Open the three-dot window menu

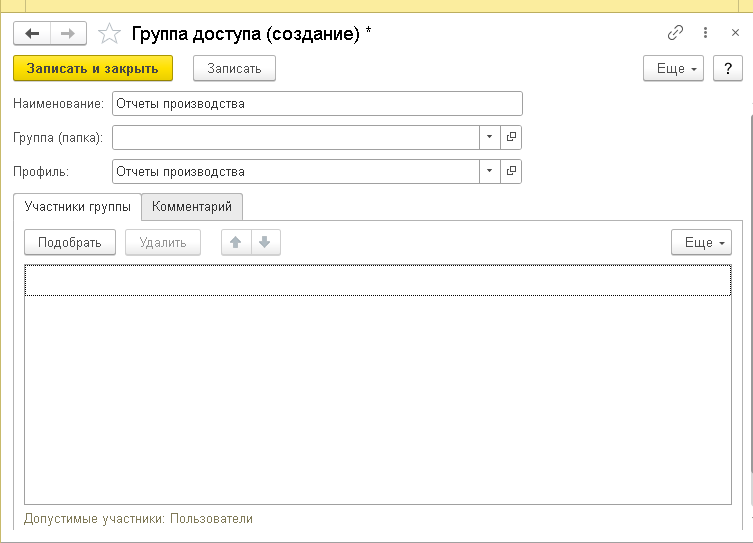(x=706, y=33)
